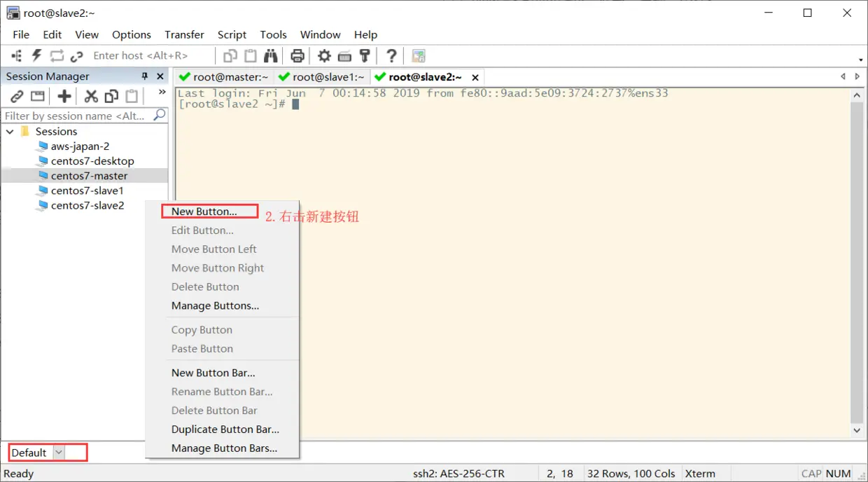This screenshot has width=868, height=482.
Task: Click Paste icon in Session Manager
Action: 132,96
